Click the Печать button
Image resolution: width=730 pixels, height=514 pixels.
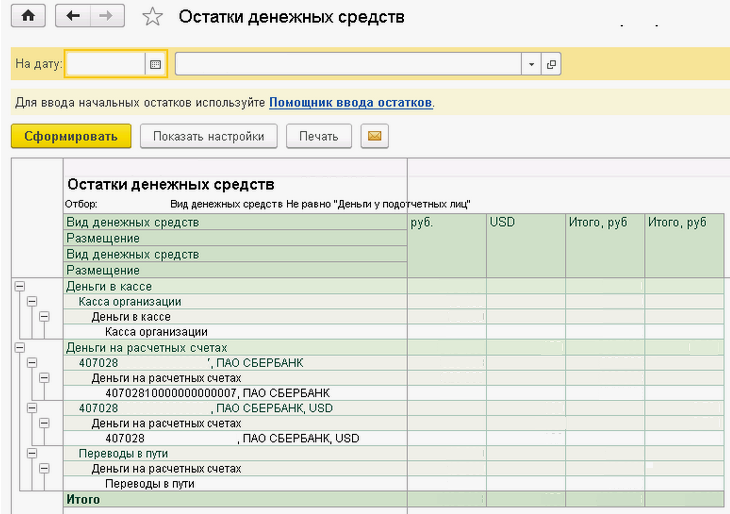[x=319, y=136]
